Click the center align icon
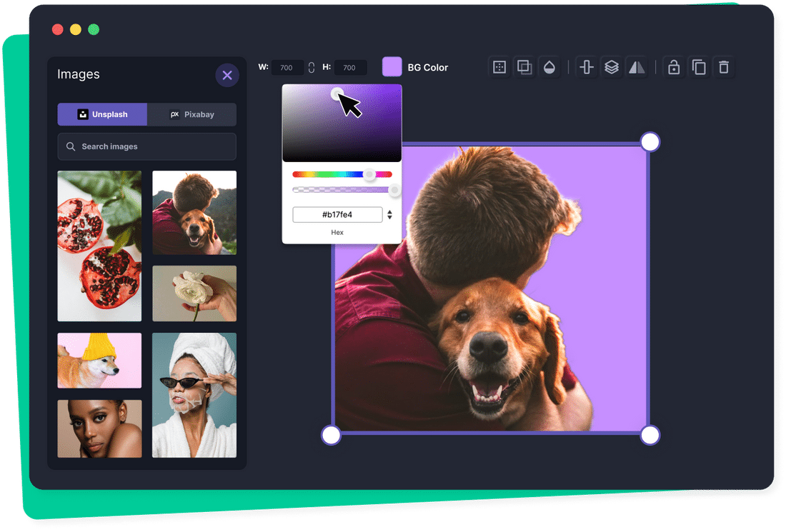This screenshot has width=786, height=532. pos(587,67)
